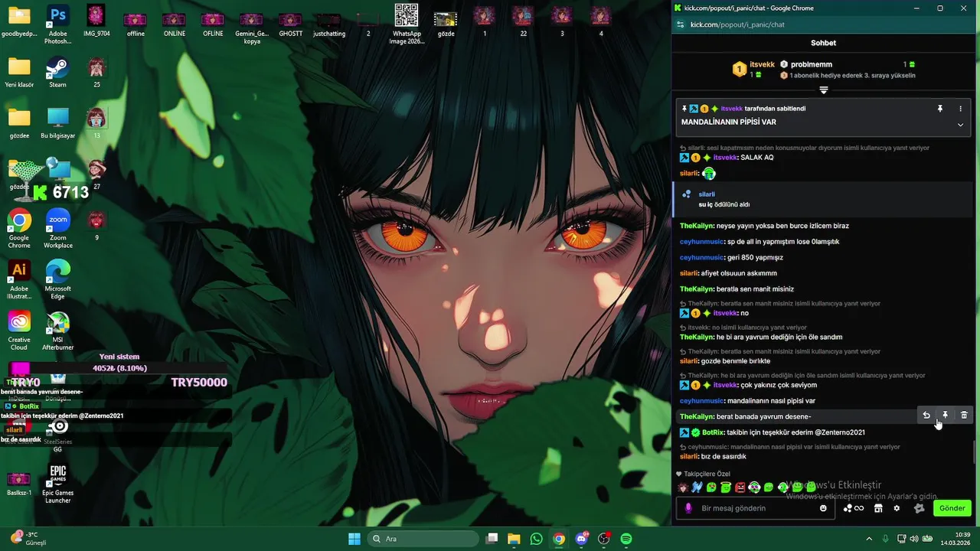Open MSI Afterburner desktop shortcut
The width and height of the screenshot is (980, 551).
click(x=57, y=331)
